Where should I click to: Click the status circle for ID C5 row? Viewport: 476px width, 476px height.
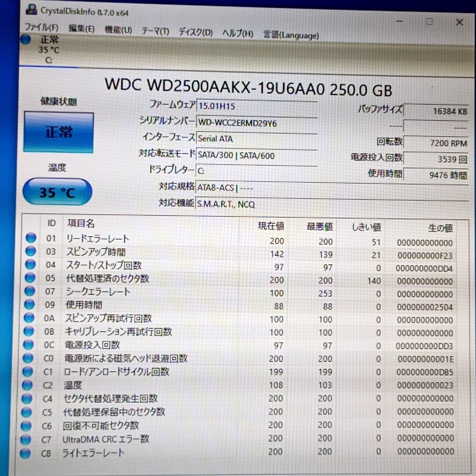27,412
